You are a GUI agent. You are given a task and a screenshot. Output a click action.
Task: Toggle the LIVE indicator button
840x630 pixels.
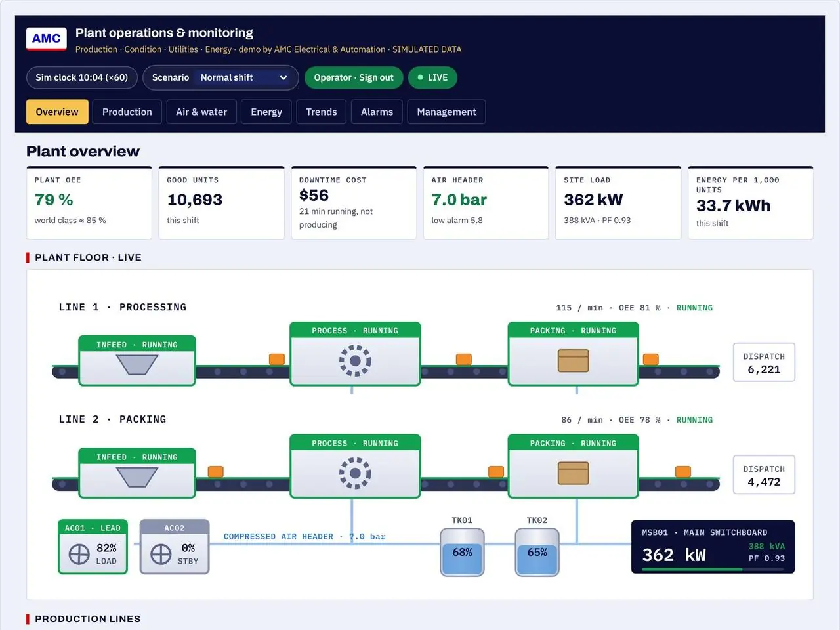click(x=432, y=77)
